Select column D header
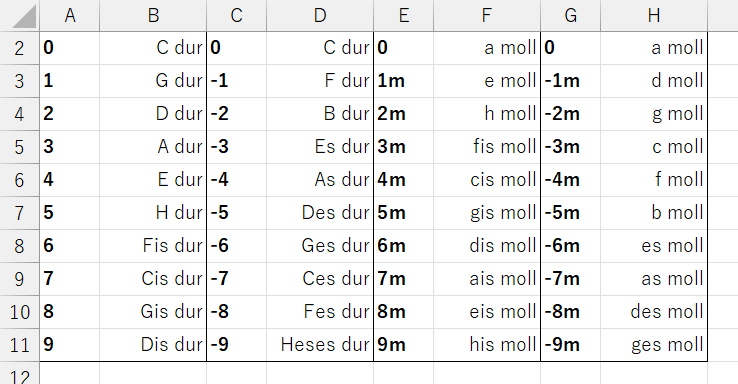Viewport: 738px width, 384px height. click(x=320, y=16)
